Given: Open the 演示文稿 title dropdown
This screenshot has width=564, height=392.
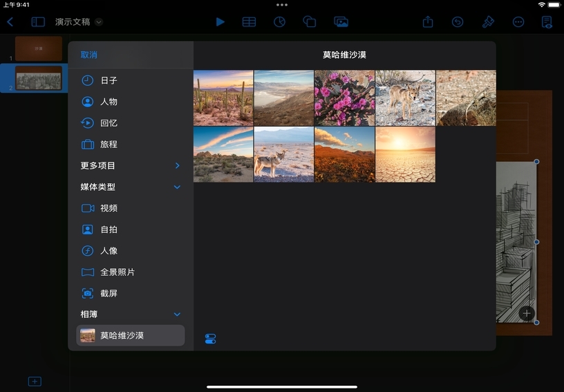Looking at the screenshot, I should (99, 22).
